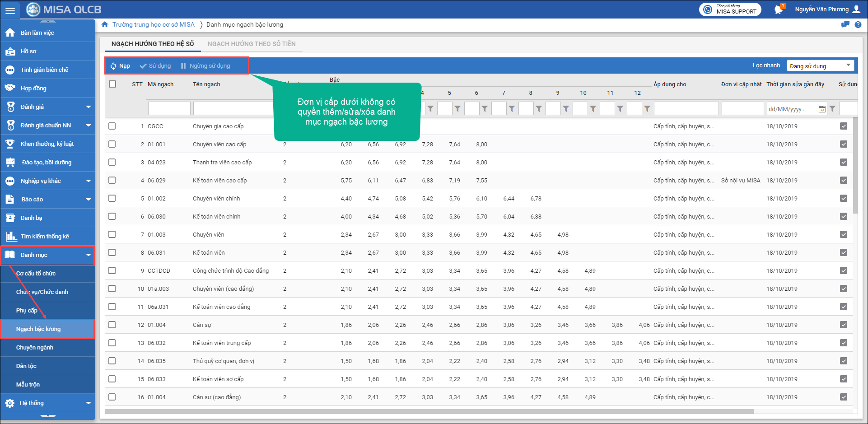Click the horizontal scrollbar below the table

coord(429,411)
